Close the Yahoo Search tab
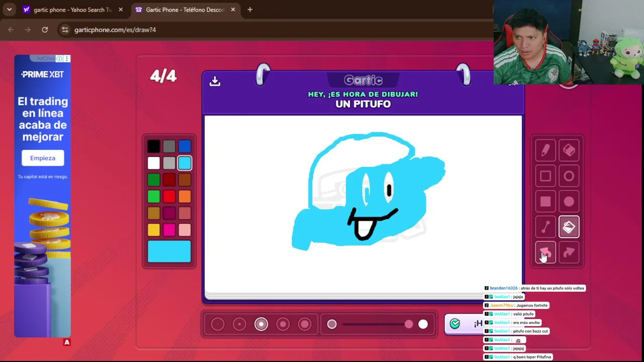 120,10
